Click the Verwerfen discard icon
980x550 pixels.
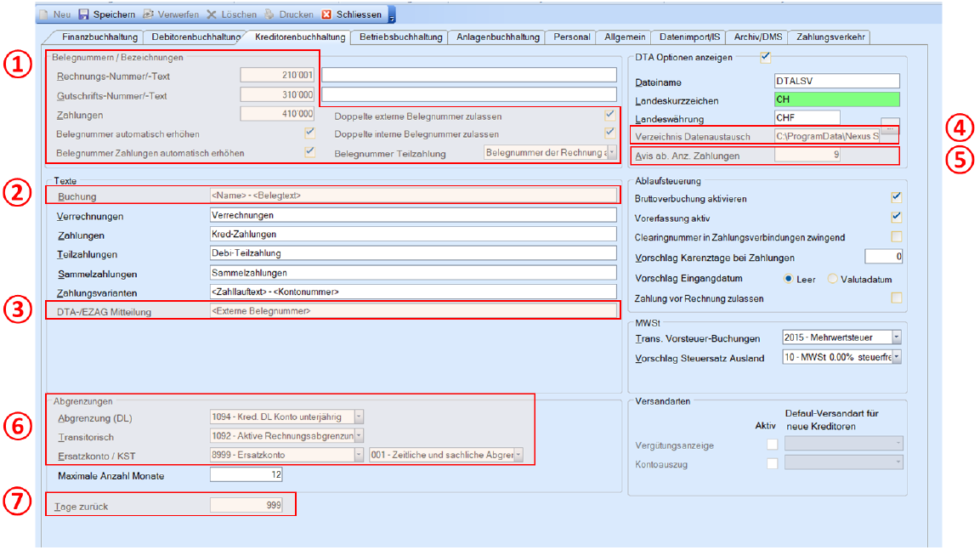point(148,14)
